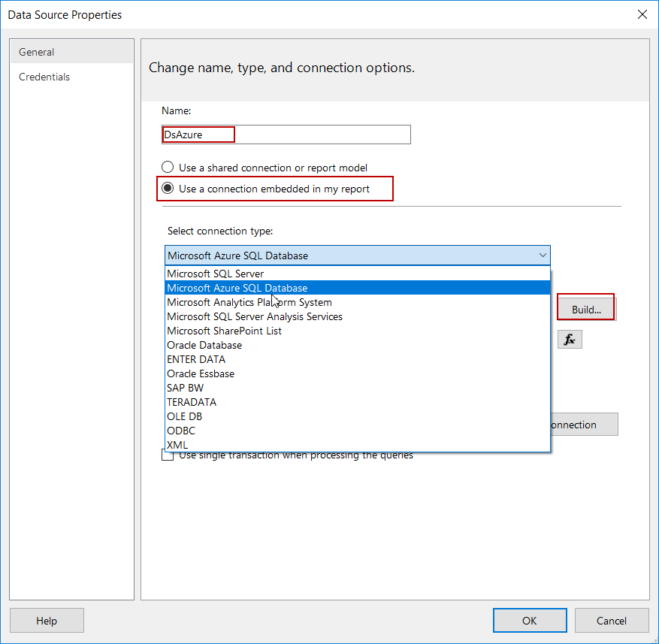Click the Build... button
This screenshot has height=644, width=659.
(586, 310)
